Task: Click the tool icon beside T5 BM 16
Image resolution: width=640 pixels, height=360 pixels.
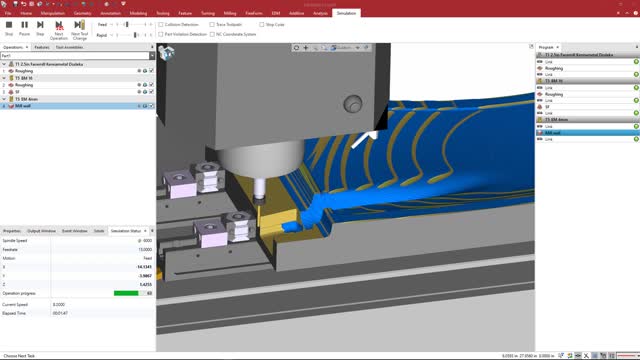Action: (11, 78)
